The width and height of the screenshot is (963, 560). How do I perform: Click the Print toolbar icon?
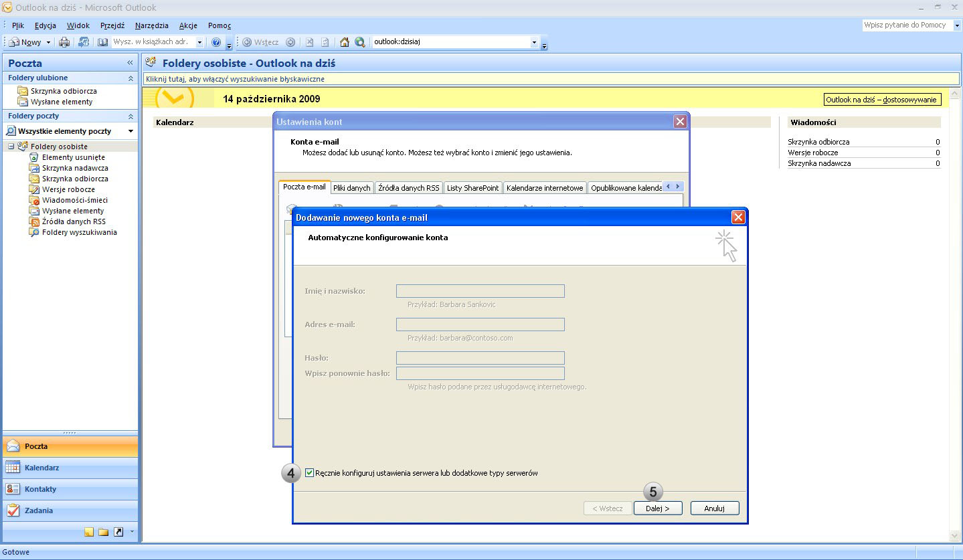pos(64,42)
